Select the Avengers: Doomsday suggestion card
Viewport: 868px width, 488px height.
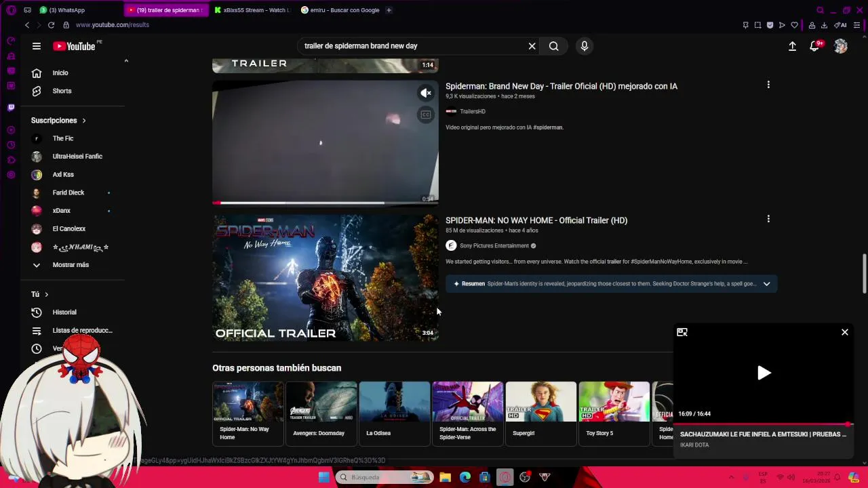click(321, 413)
